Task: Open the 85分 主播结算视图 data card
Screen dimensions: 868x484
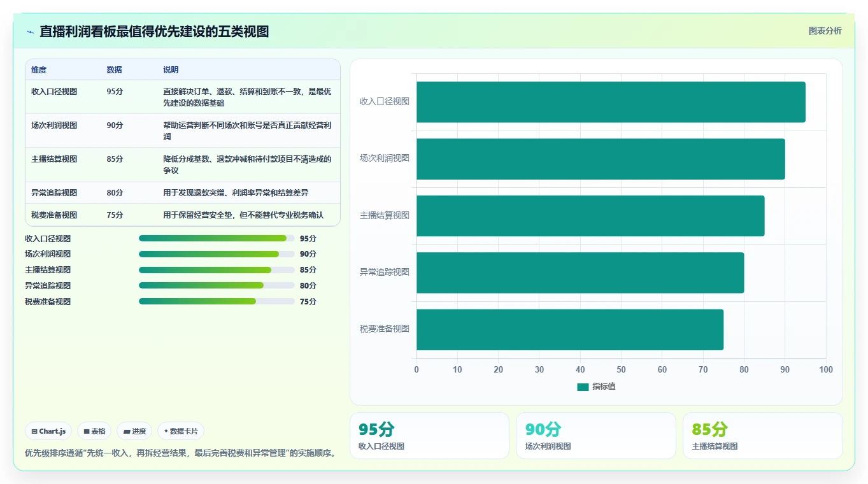Action: point(762,436)
